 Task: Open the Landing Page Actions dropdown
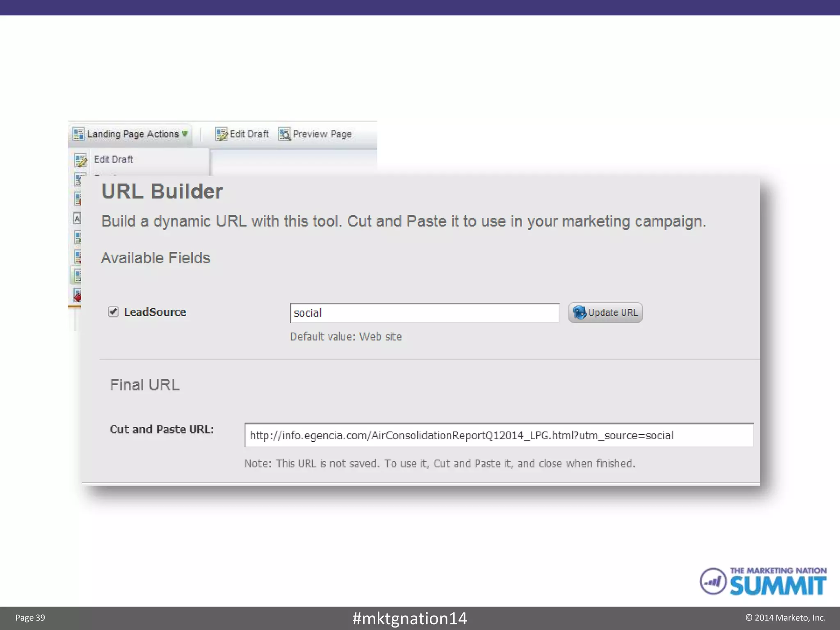[x=130, y=134]
